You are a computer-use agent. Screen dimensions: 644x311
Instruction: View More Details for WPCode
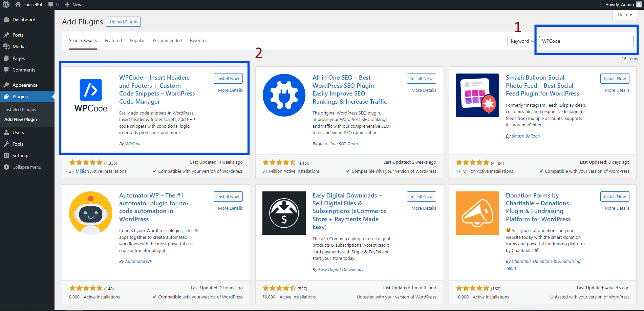pyautogui.click(x=230, y=90)
